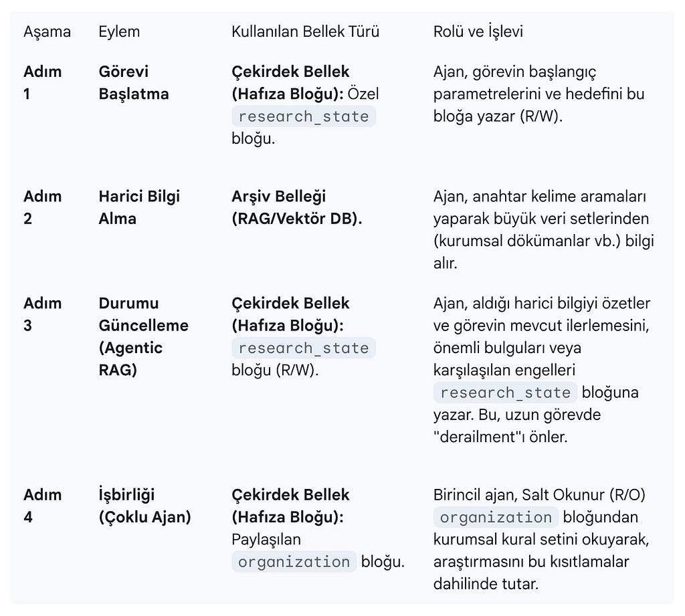
Task: Click research_state code chip in Adım 1
Action: point(304,116)
